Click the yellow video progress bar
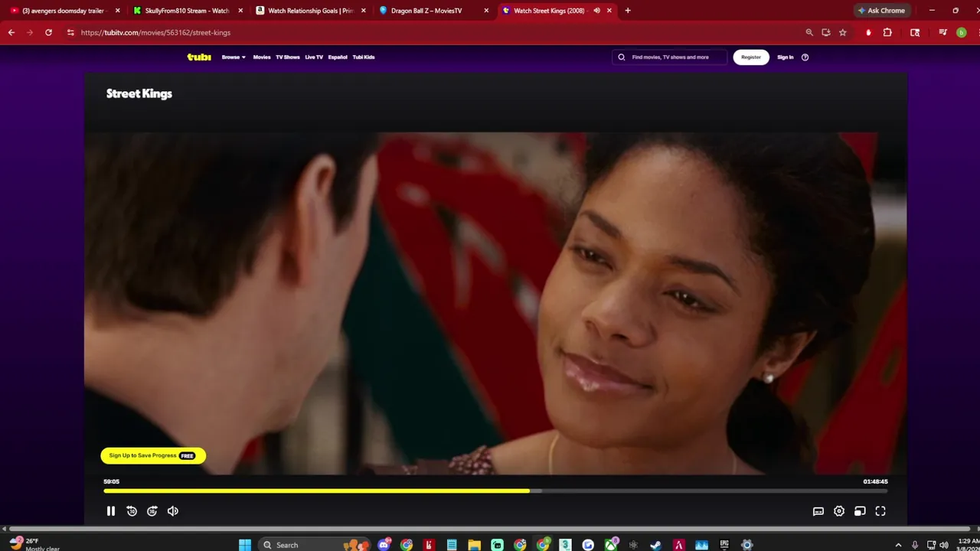Viewport: 980px width, 551px height. coord(316,491)
